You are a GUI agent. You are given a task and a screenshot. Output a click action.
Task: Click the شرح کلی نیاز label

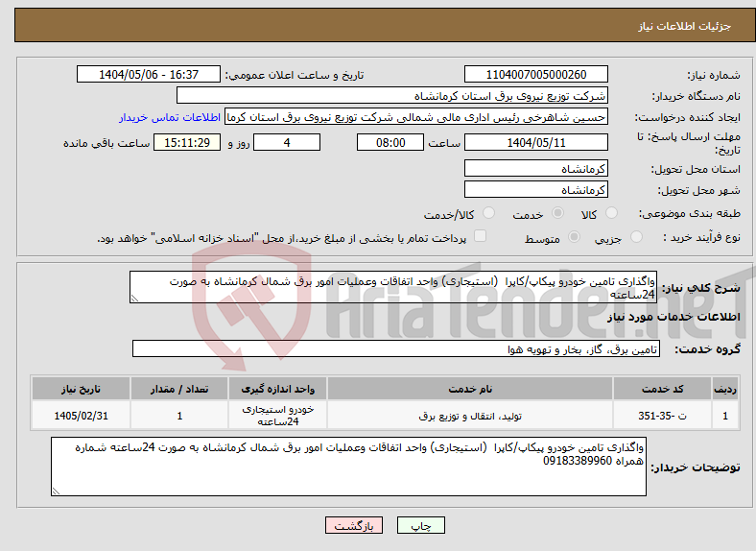(x=701, y=288)
